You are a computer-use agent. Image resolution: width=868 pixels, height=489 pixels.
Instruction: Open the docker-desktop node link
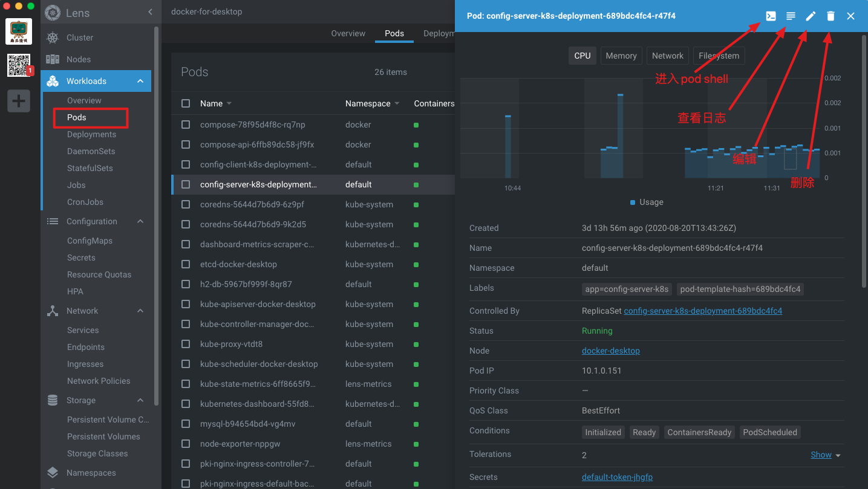[x=611, y=351]
